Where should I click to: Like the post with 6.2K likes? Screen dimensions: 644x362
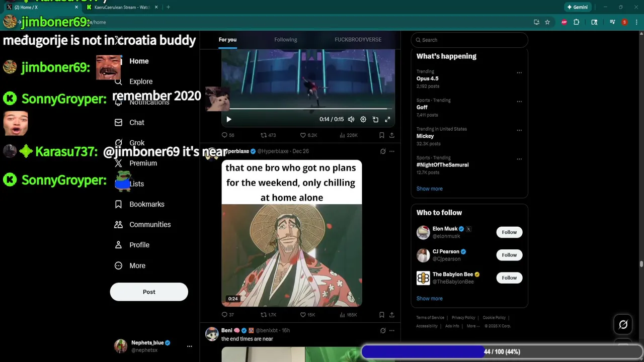coord(308,135)
